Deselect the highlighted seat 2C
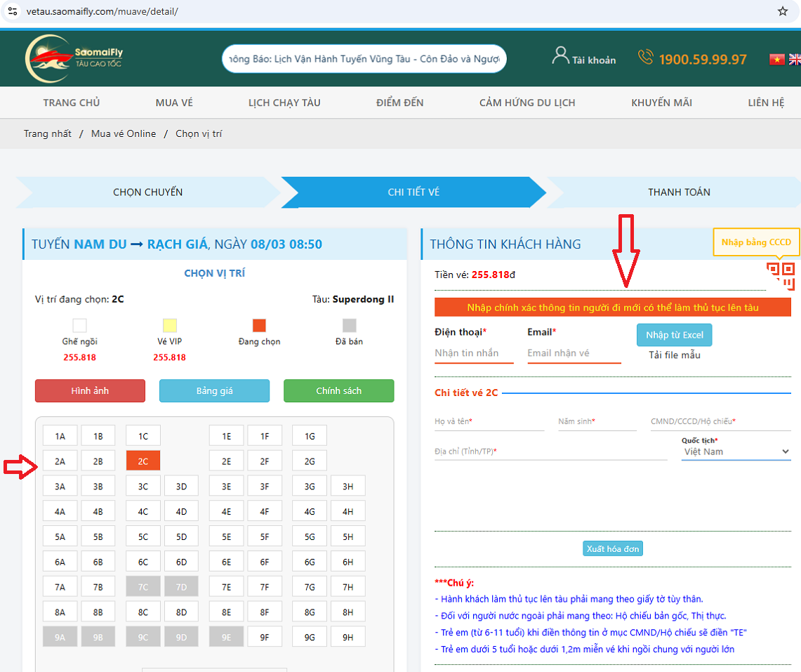 pos(143,461)
